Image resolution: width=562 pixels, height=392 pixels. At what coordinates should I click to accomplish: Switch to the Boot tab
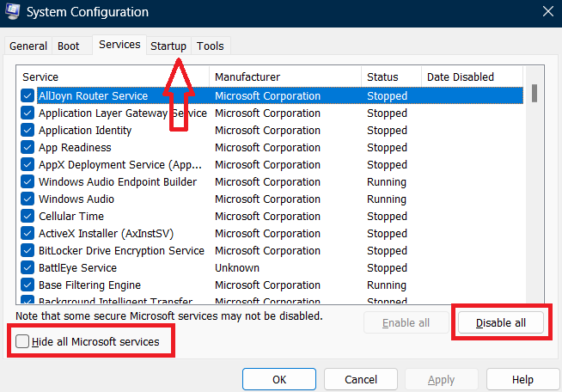[68, 46]
